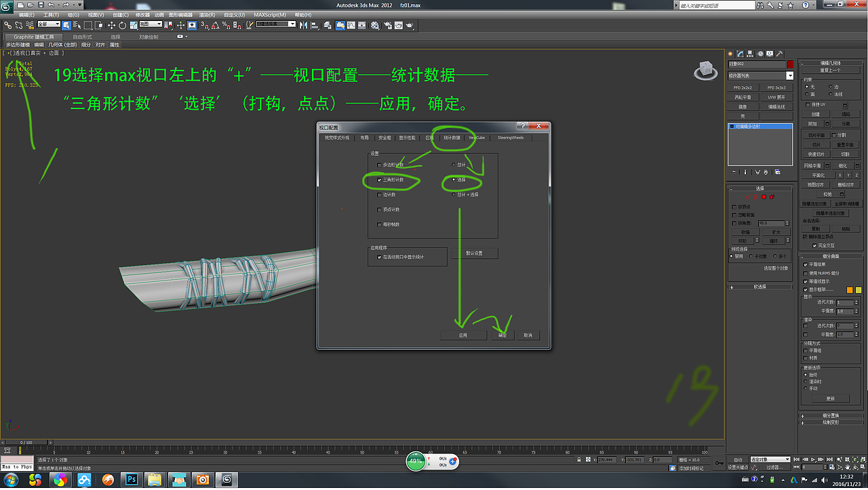868x490 pixels.
Task: Open the Display command panel
Action: pos(770,54)
